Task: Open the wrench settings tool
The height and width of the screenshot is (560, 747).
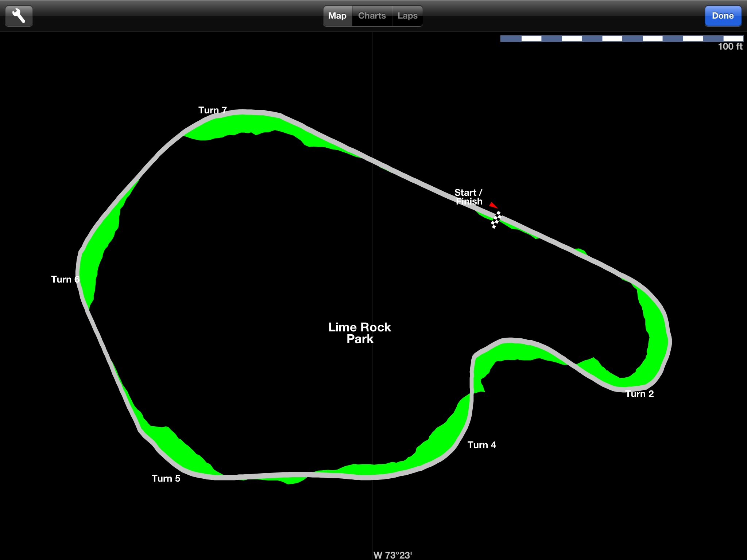Action: [19, 16]
